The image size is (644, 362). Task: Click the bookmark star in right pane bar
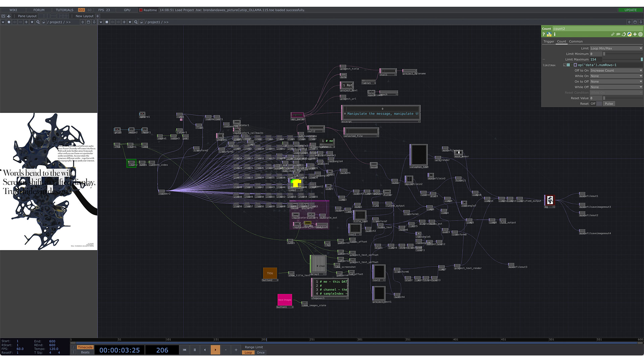tap(130, 22)
